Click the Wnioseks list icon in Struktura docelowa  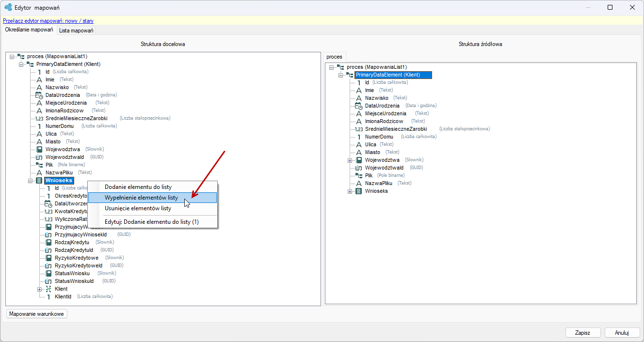[39, 180]
